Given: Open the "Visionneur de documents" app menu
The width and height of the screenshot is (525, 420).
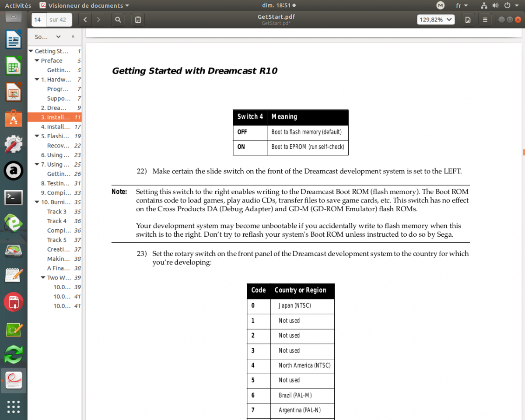Looking at the screenshot, I should [84, 5].
